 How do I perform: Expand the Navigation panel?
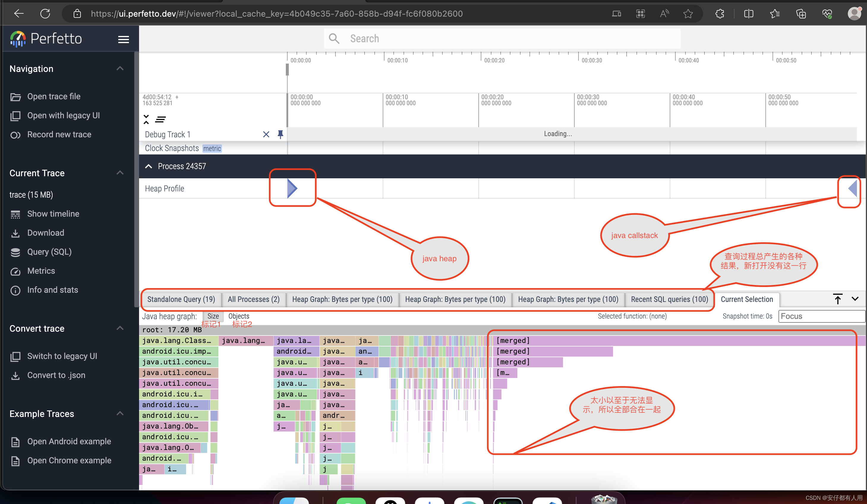tap(119, 69)
